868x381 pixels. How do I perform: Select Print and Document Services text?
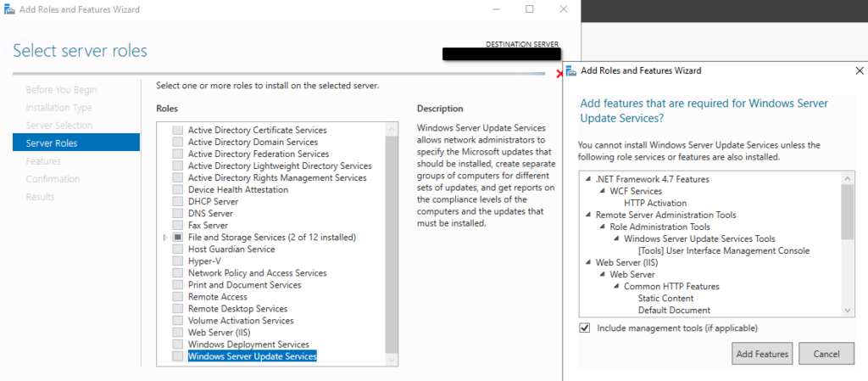point(245,284)
